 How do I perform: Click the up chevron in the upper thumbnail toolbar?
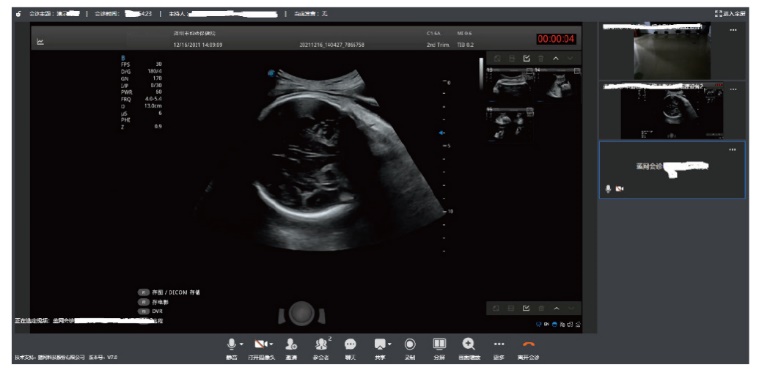[x=556, y=59]
